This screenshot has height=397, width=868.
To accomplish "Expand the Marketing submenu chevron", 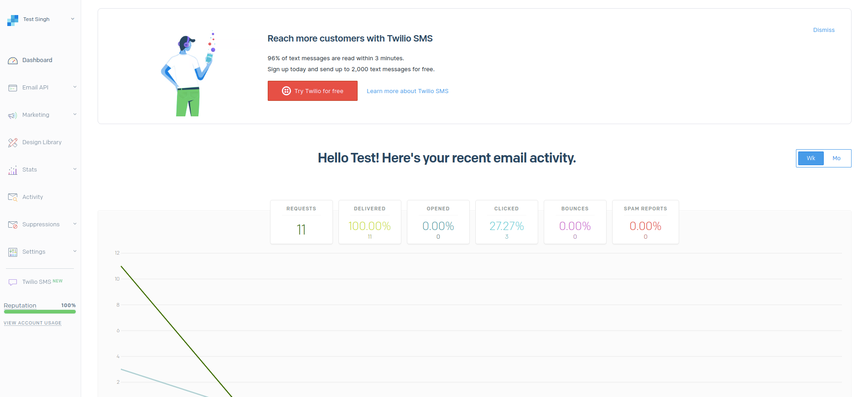I will pos(75,115).
